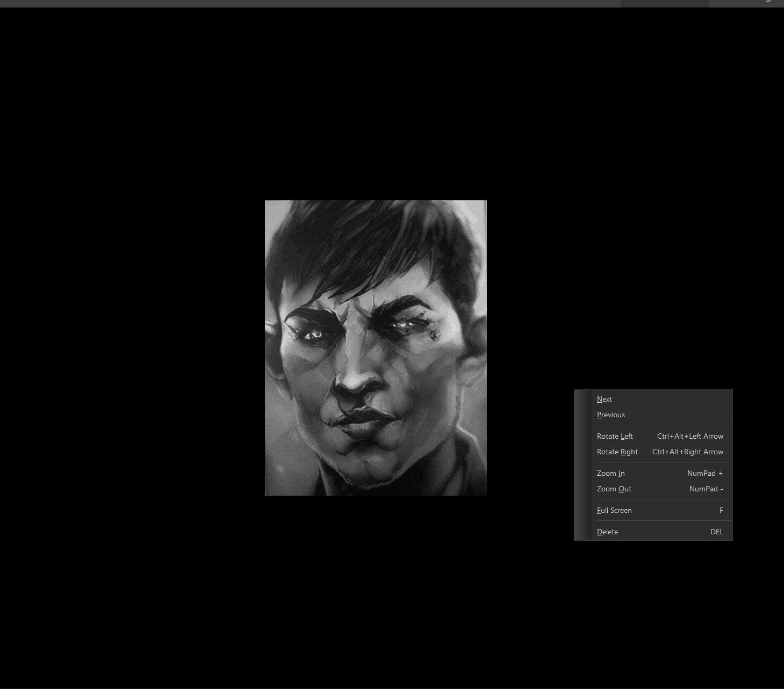Click Zoom In menu entry
This screenshot has height=689, width=784.
tap(653, 473)
